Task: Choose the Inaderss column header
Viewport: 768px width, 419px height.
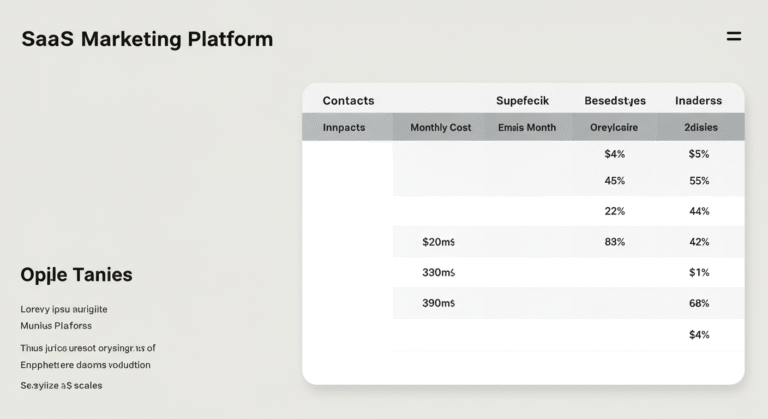Action: coord(698,100)
